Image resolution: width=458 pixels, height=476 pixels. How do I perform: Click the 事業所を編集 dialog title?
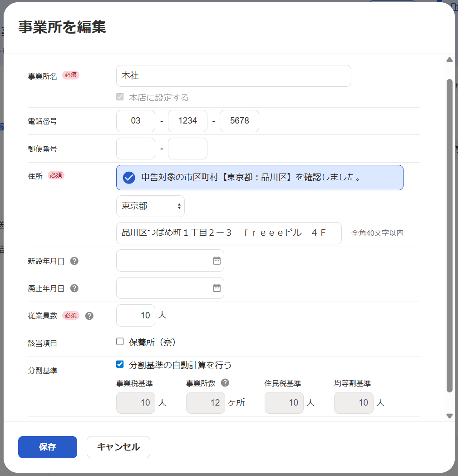[62, 27]
